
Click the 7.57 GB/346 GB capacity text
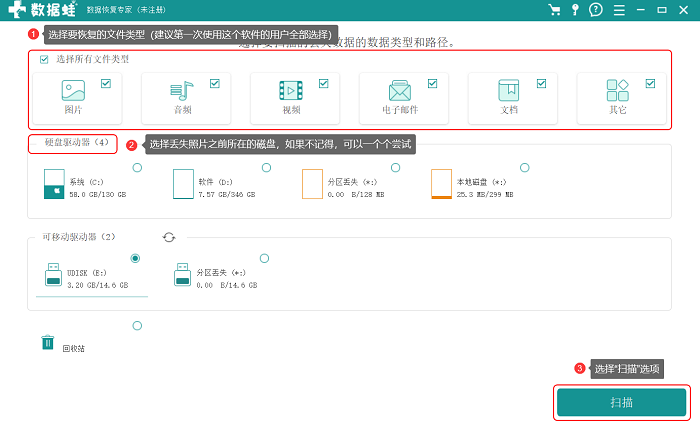227,195
